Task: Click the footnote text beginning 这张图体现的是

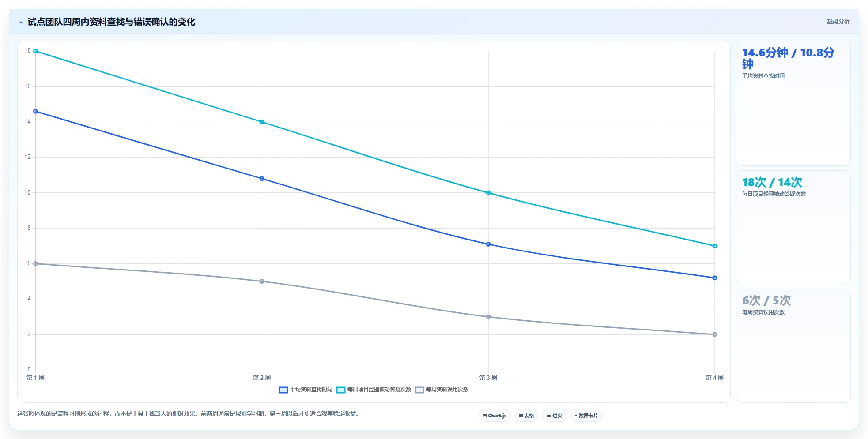Action: click(x=189, y=414)
